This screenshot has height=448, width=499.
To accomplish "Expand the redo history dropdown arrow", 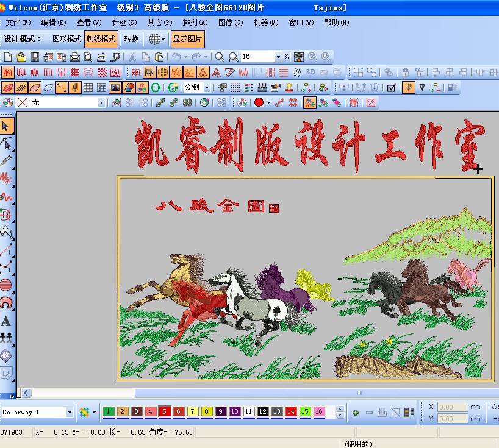I will point(206,57).
